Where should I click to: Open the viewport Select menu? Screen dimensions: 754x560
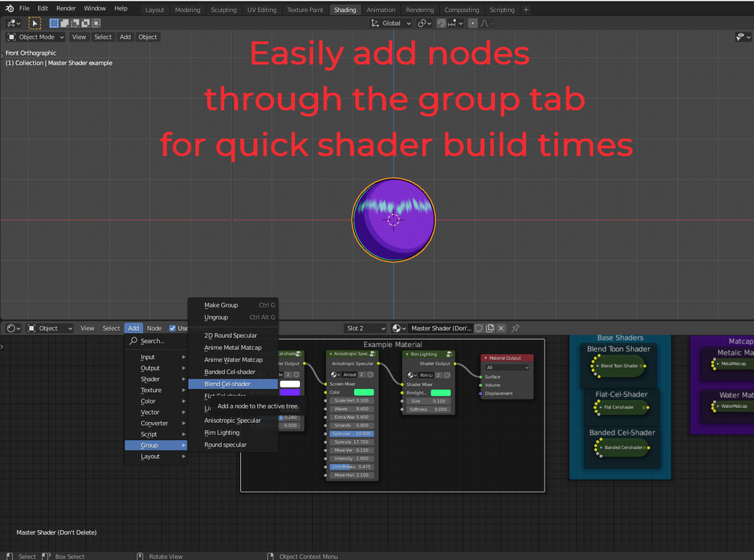(103, 37)
